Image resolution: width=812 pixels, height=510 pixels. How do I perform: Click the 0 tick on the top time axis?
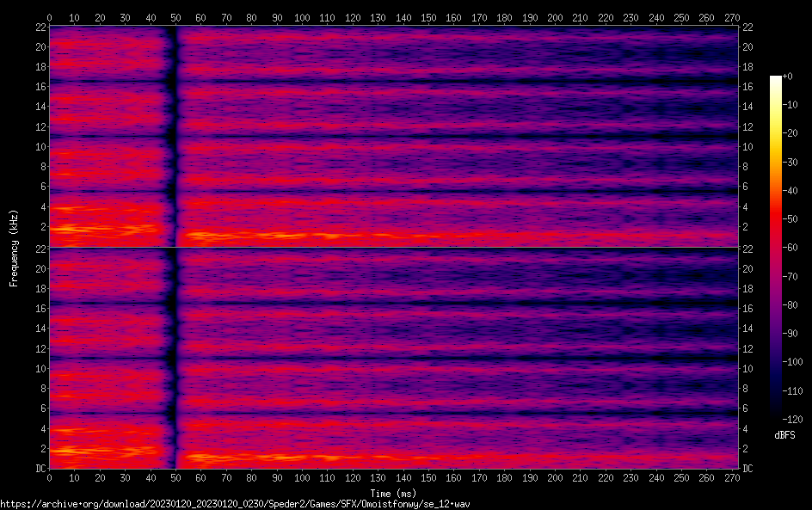[49, 16]
